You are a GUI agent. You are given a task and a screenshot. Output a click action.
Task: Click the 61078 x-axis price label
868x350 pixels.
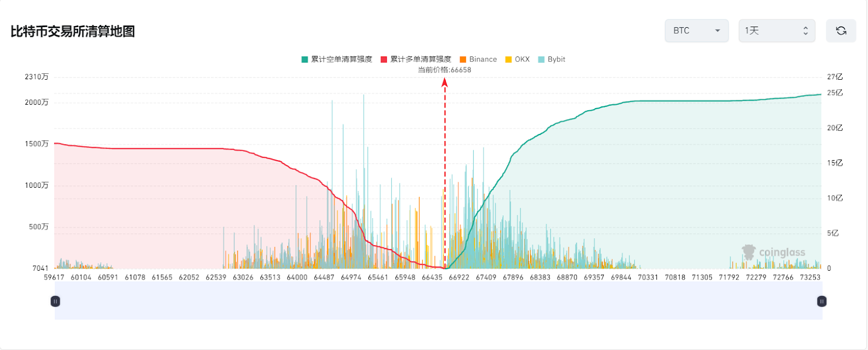[x=135, y=277]
